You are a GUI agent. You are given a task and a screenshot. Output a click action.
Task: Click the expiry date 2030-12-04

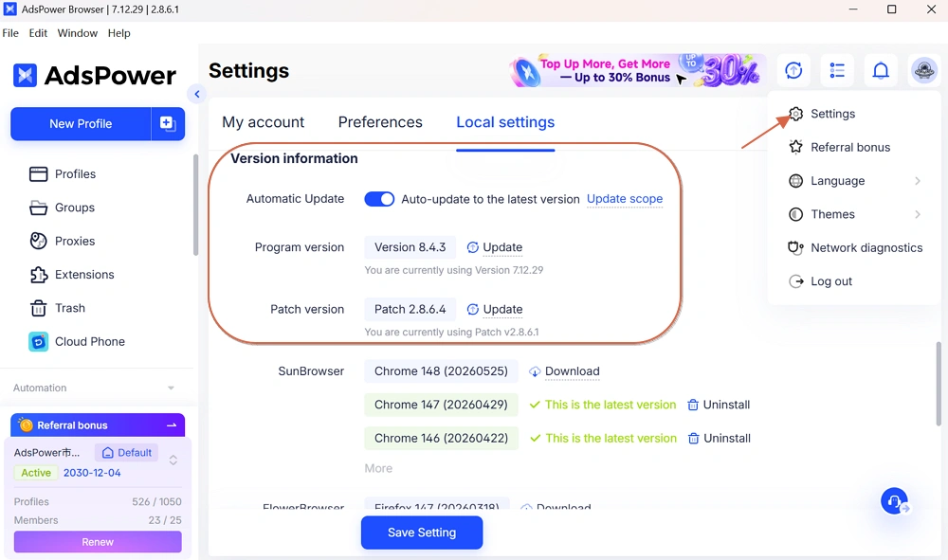(x=92, y=473)
